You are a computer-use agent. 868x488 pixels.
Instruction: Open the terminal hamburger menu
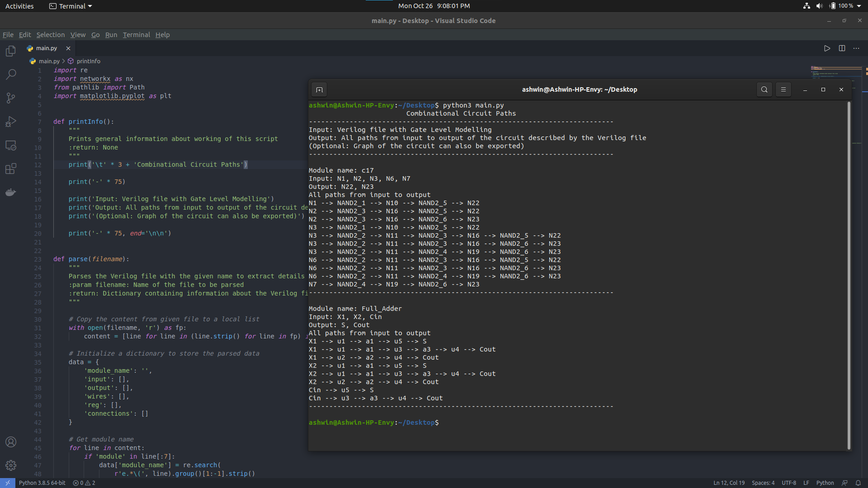pyautogui.click(x=783, y=89)
